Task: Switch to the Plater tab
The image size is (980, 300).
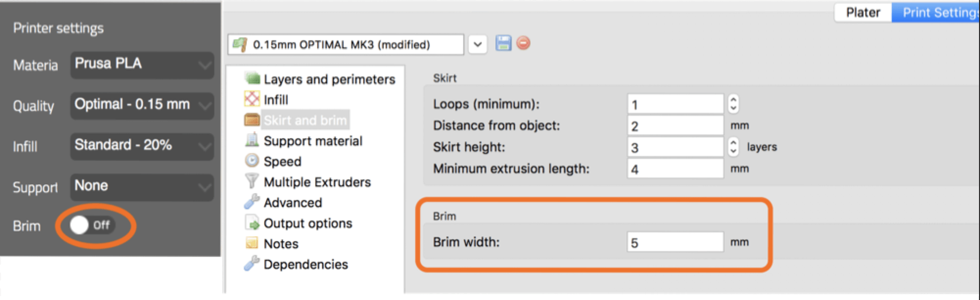Action: pyautogui.click(x=863, y=12)
